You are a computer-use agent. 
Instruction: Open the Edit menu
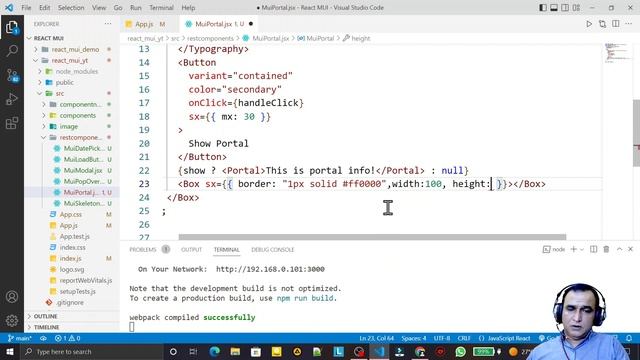pos(44,8)
